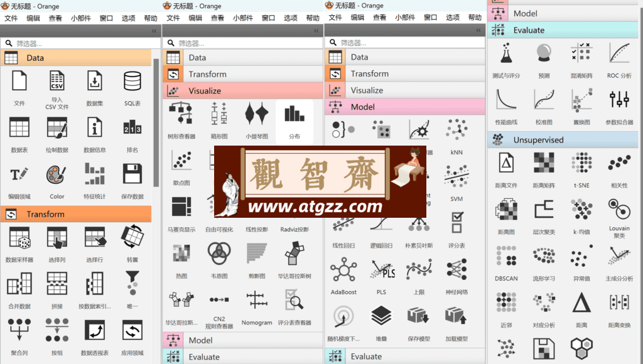Screen dimensions: 643x364
Task: Select the 参数拟合器 sliders widget
Action: (619, 100)
